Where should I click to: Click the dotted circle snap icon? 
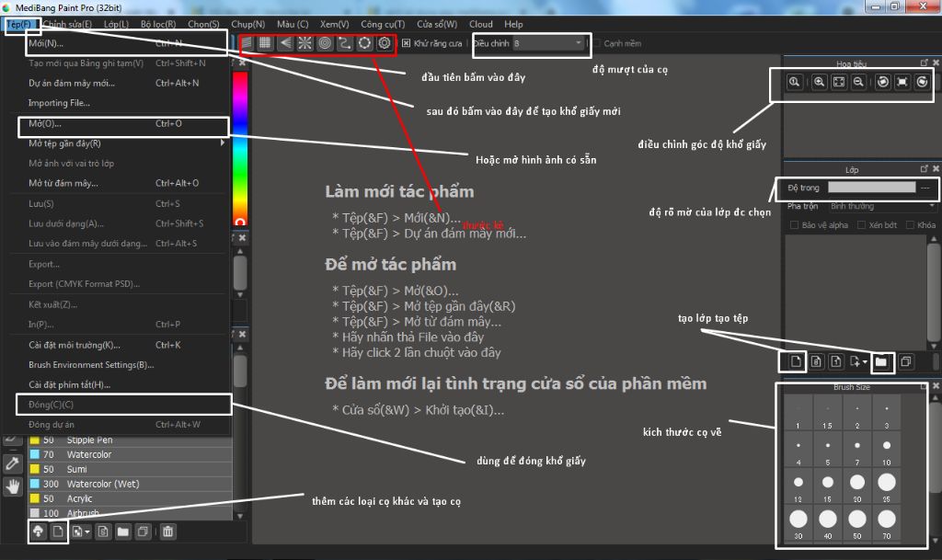coord(364,43)
